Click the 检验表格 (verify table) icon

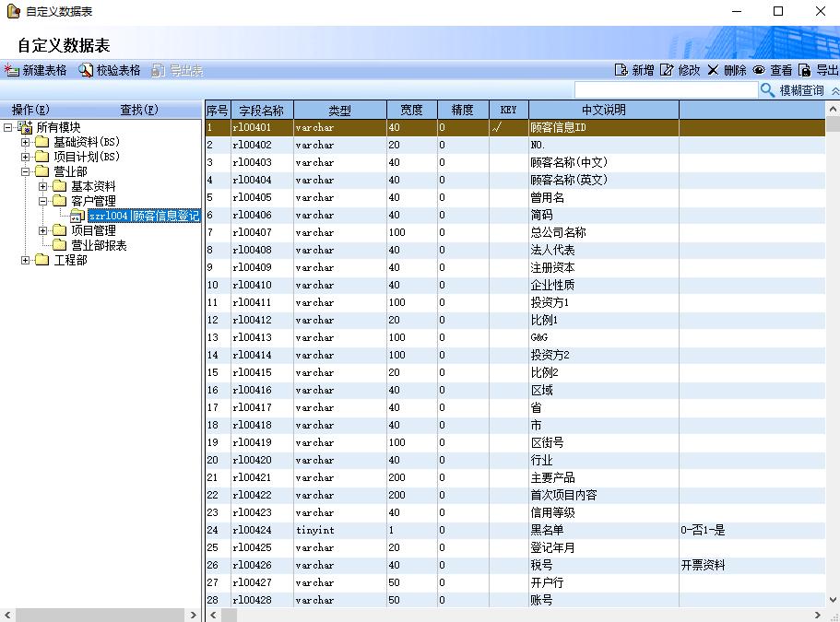[x=86, y=70]
